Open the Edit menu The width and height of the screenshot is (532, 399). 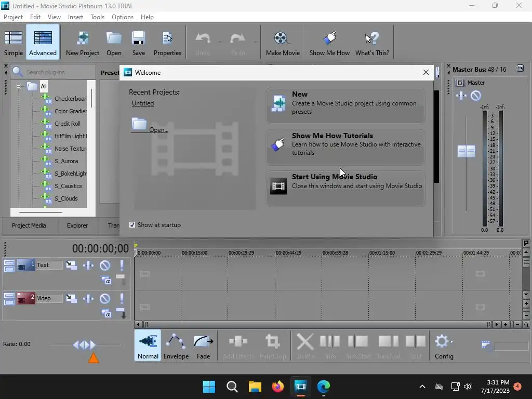[35, 17]
